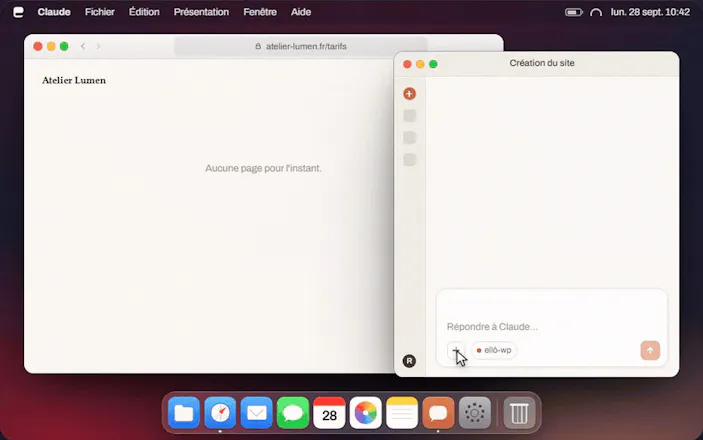Image resolution: width=703 pixels, height=440 pixels.
Task: Click the Aucune page pour l'instant text
Action: tap(263, 168)
